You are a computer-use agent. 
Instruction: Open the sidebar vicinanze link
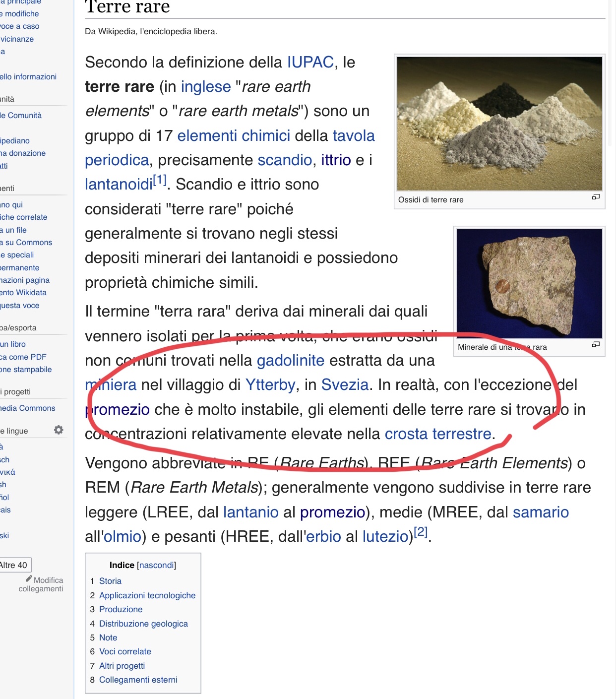click(17, 39)
